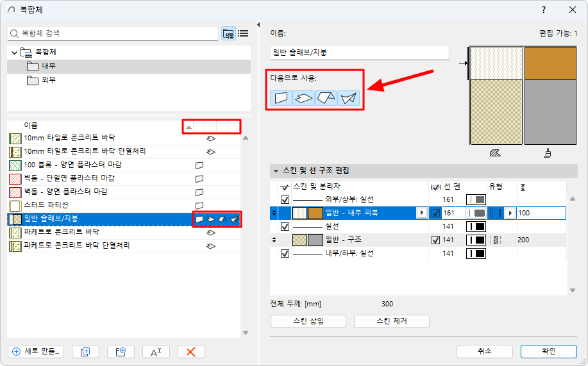588x366 pixels.
Task: Open skin type popup arrow in 내부 피복 row
Action: click(x=510, y=213)
